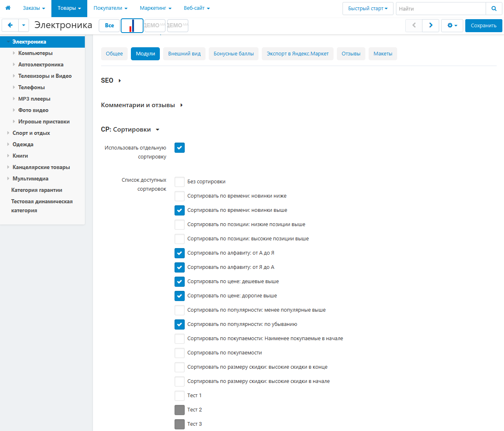Click the 'Все' storefront button
The width and height of the screenshot is (504, 431).
tap(109, 25)
